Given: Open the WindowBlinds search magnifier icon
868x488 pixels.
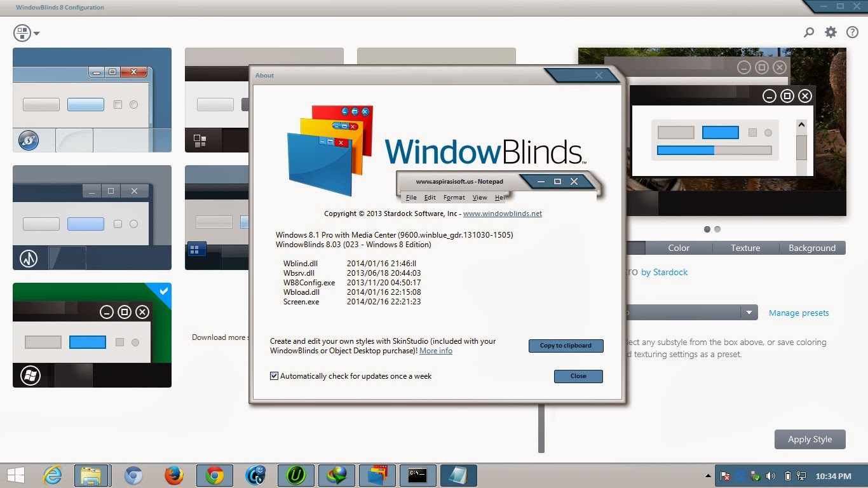Looking at the screenshot, I should [x=808, y=32].
